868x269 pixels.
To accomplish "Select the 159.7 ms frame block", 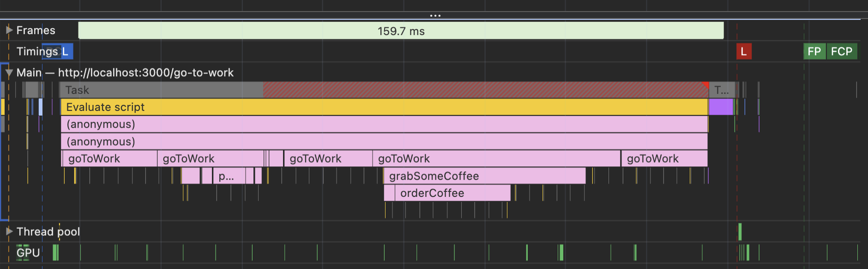I will (402, 31).
